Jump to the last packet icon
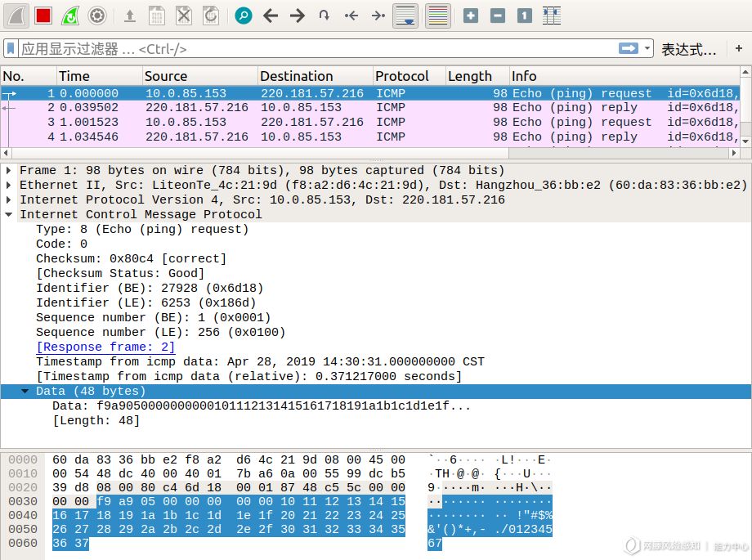 click(x=378, y=16)
